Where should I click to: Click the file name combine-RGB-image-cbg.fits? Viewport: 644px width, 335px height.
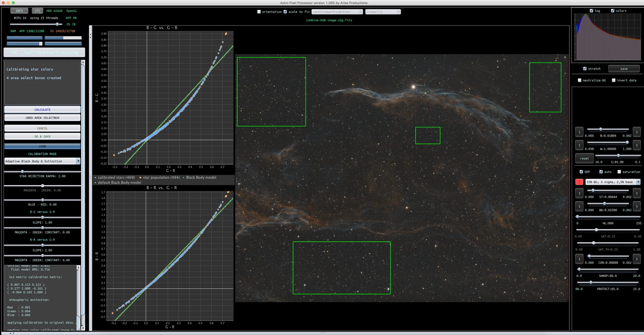click(329, 20)
